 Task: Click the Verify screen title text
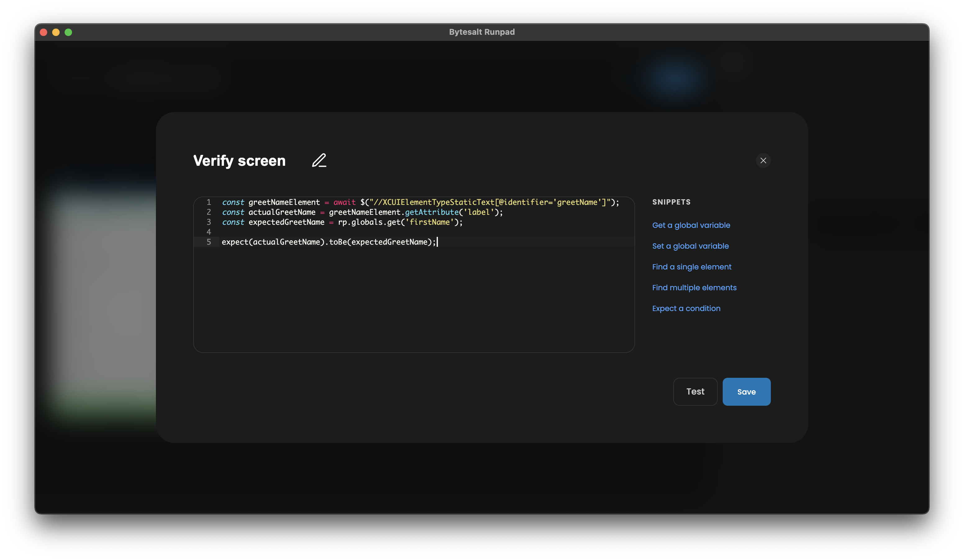coord(239,160)
